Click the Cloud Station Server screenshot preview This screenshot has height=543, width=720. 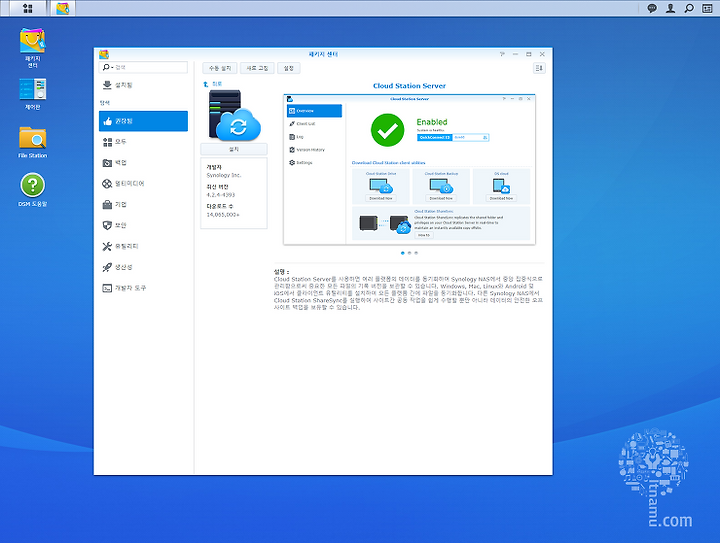pos(410,169)
